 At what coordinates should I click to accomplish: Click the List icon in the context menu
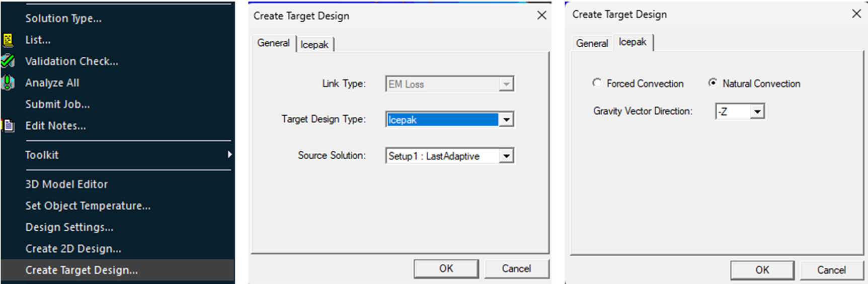[x=8, y=40]
